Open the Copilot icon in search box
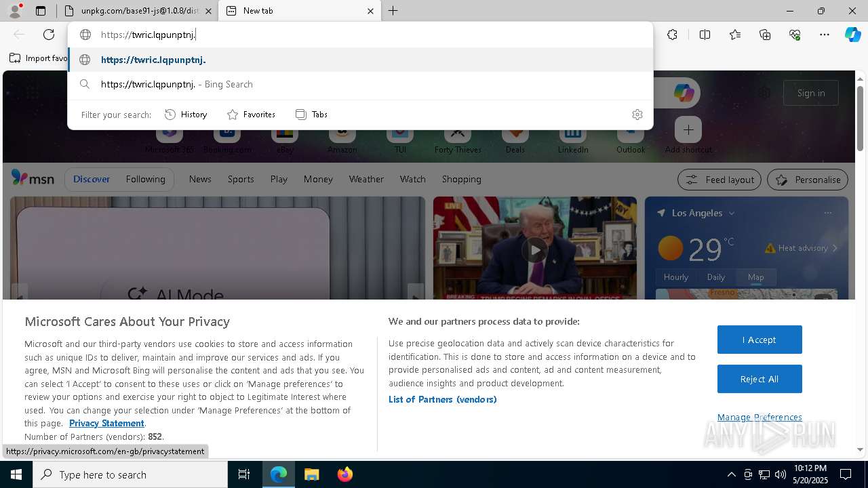 684,93
